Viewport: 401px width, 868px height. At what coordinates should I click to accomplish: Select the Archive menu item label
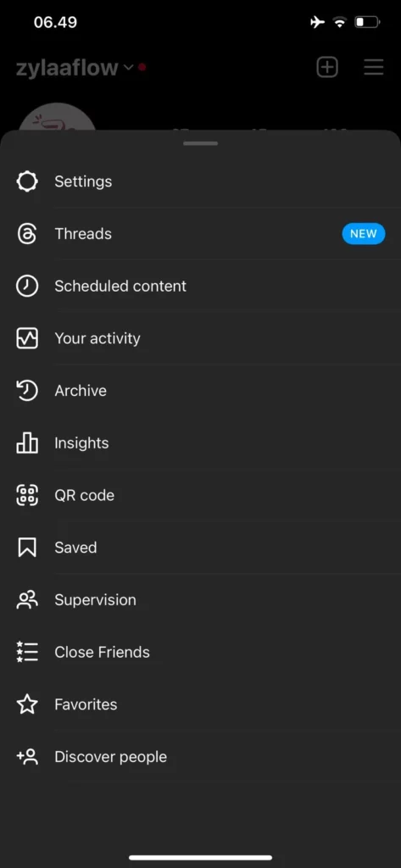[x=81, y=391]
